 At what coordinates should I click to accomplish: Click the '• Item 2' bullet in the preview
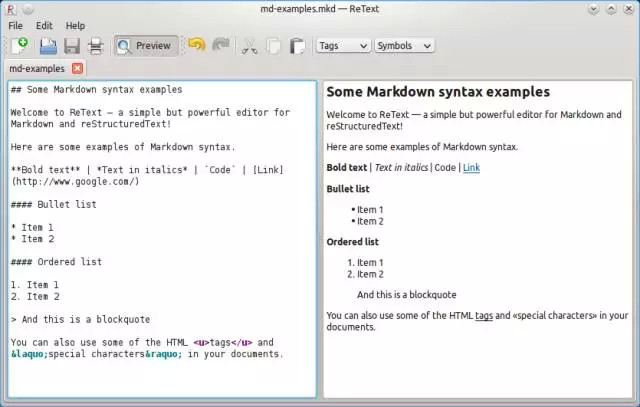(x=367, y=221)
